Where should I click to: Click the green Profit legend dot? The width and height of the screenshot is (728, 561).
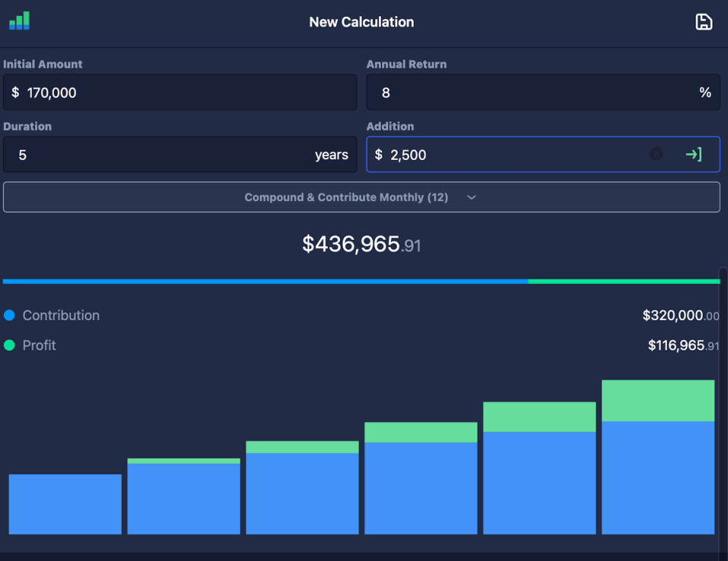pos(10,345)
